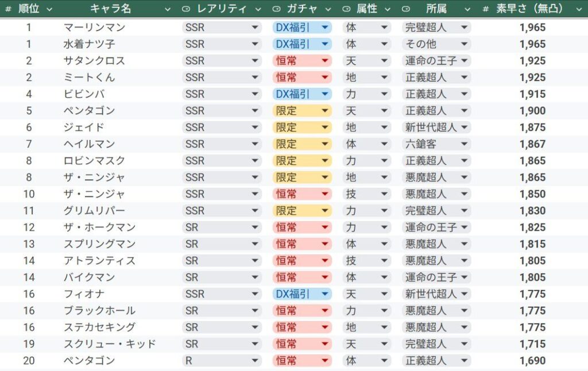Open 限定 gacha chip for ジェイド row
The image size is (588, 371).
coord(302,127)
